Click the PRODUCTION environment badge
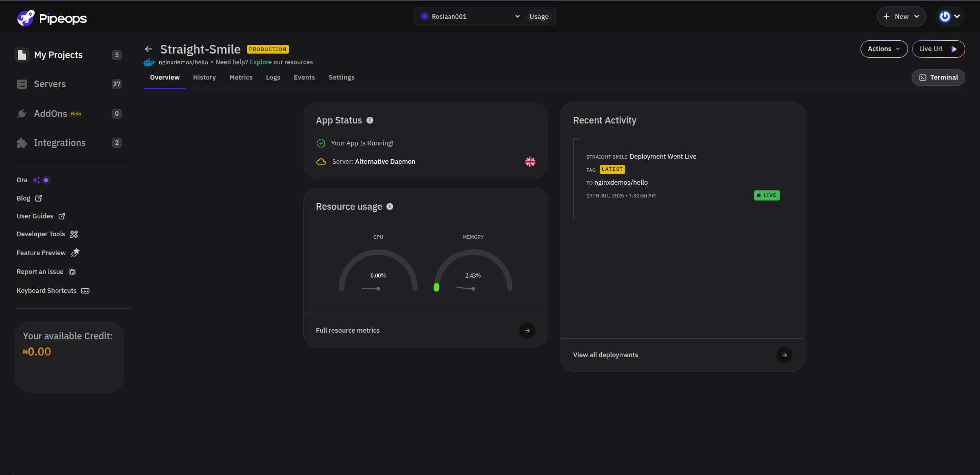Image resolution: width=980 pixels, height=475 pixels. coord(268,49)
